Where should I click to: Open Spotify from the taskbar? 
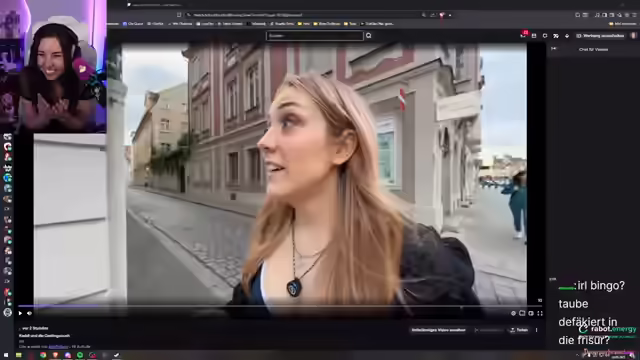[x=80, y=355]
